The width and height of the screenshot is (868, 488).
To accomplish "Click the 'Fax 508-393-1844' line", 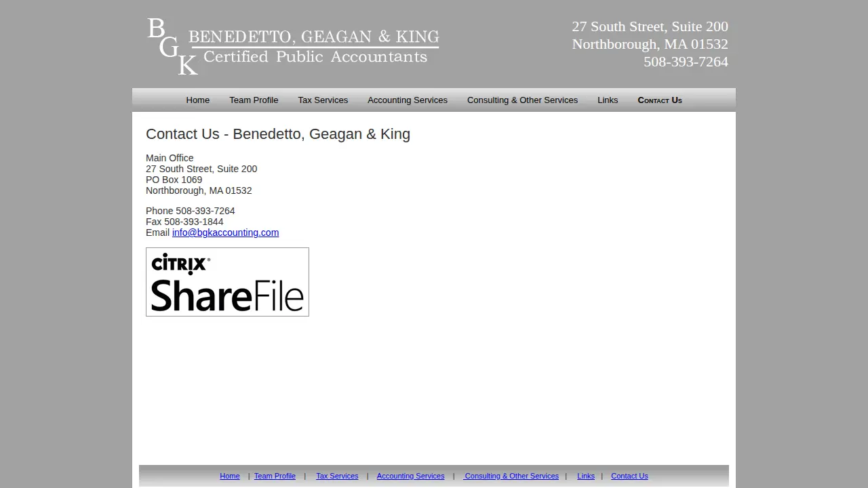I will 184,222.
